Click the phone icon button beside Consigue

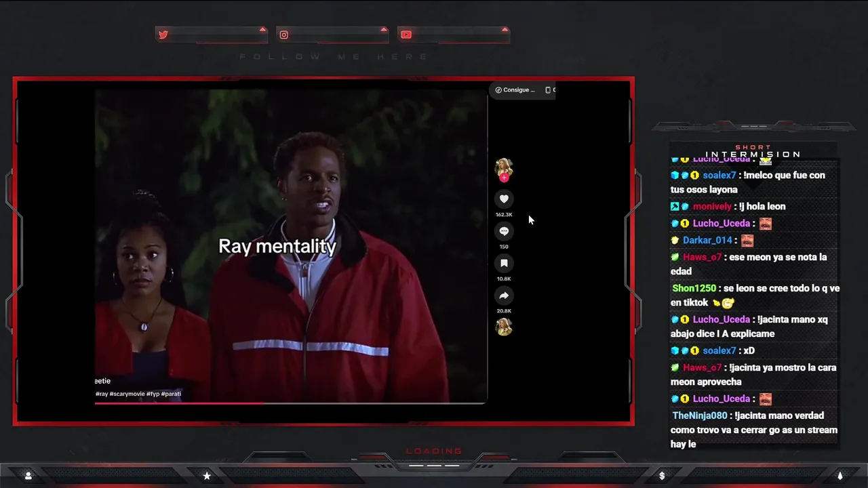[549, 89]
